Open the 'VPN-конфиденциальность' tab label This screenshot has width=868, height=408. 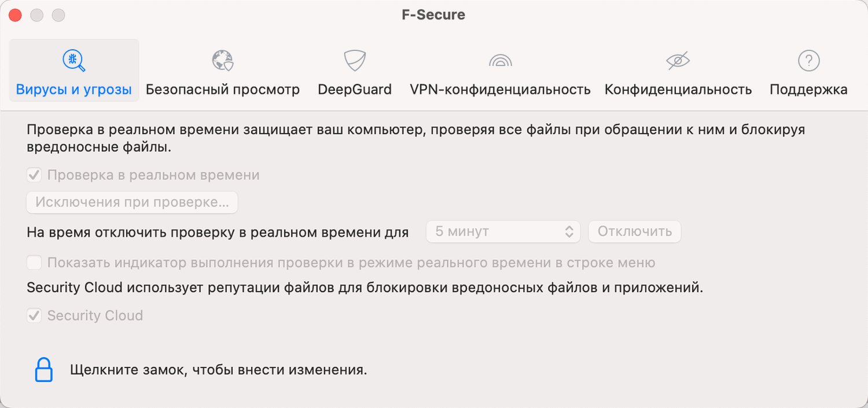pyautogui.click(x=500, y=90)
